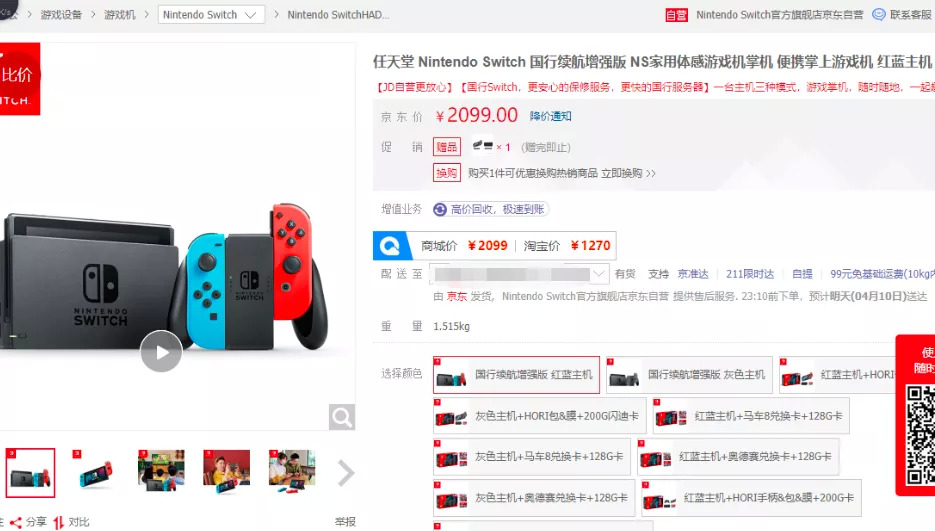
Task: Click the gift item image next to 赠品
Action: pos(482,146)
